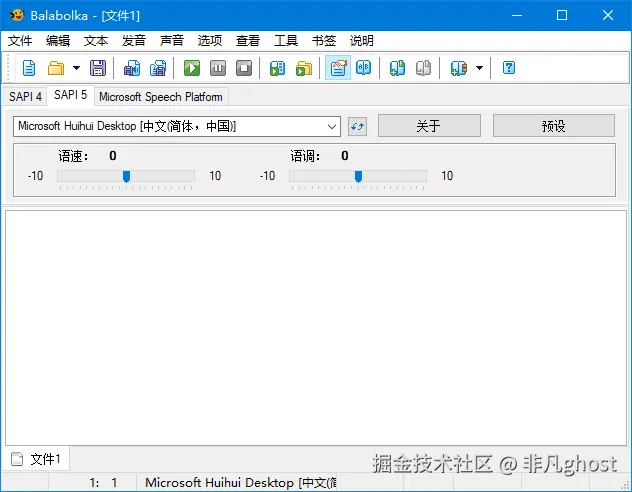
Task: Click the Save Audio File icon
Action: pyautogui.click(x=132, y=68)
